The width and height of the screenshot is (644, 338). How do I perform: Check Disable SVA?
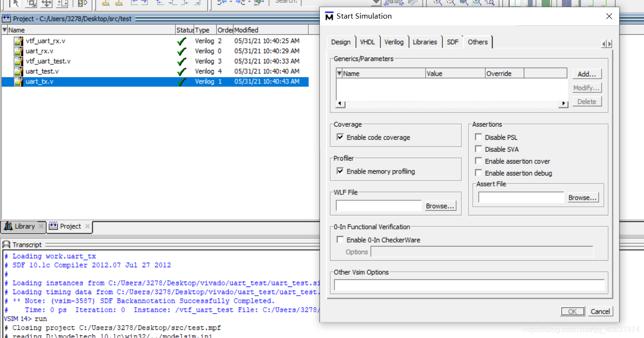pyautogui.click(x=478, y=149)
